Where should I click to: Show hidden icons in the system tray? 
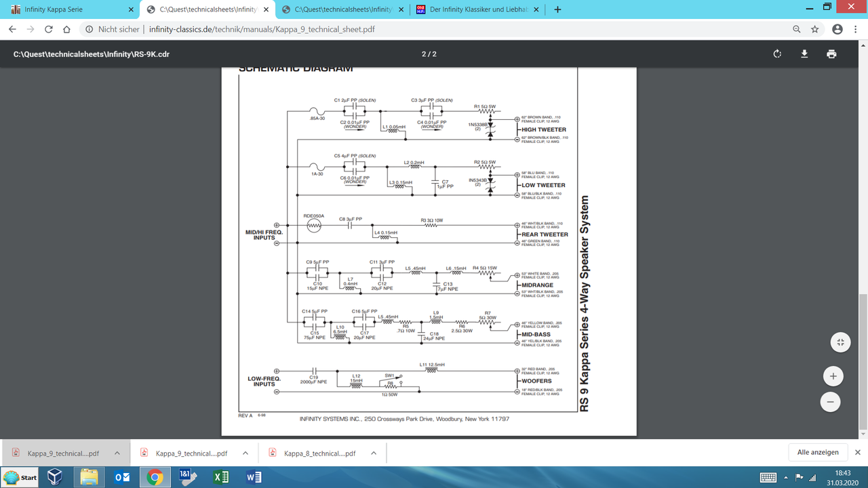(x=785, y=477)
